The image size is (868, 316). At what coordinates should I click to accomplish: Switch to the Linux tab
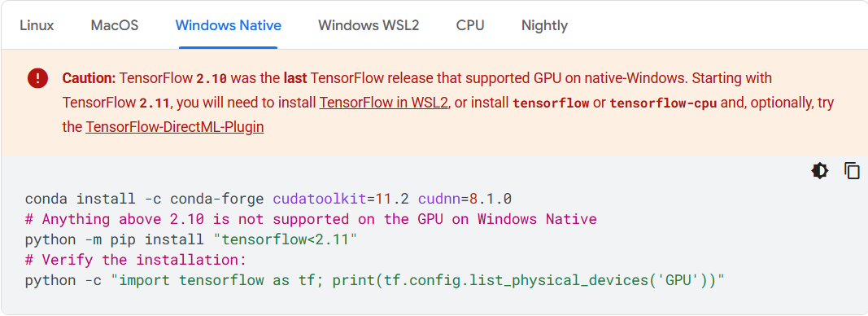pyautogui.click(x=37, y=25)
